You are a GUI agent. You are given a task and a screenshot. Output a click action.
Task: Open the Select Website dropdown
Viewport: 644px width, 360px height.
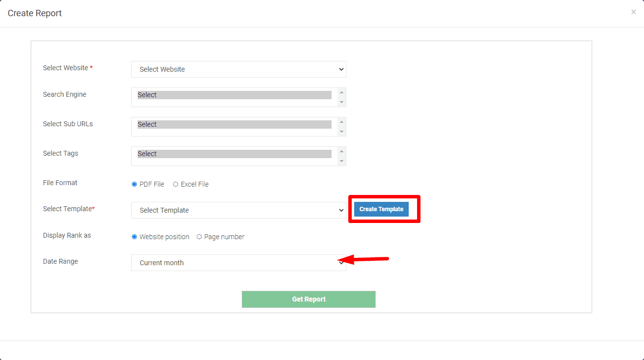[x=238, y=69]
